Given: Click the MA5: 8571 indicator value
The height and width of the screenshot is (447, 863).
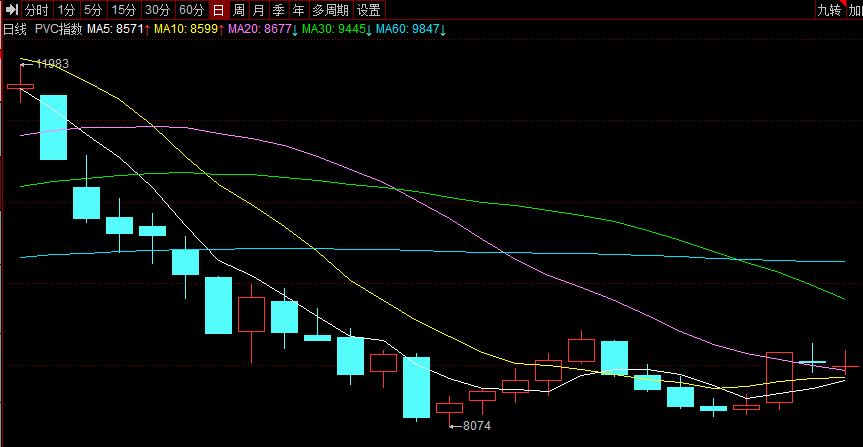Looking at the screenshot, I should [118, 29].
